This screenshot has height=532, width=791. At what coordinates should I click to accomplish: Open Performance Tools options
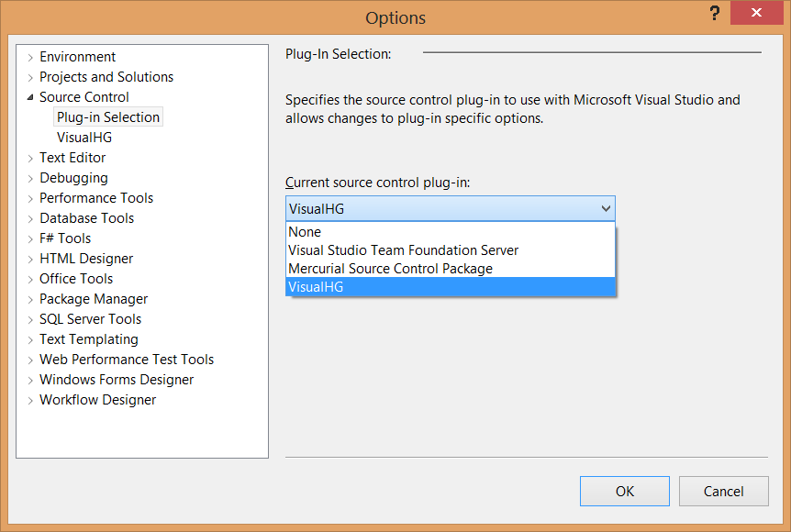[x=96, y=198]
